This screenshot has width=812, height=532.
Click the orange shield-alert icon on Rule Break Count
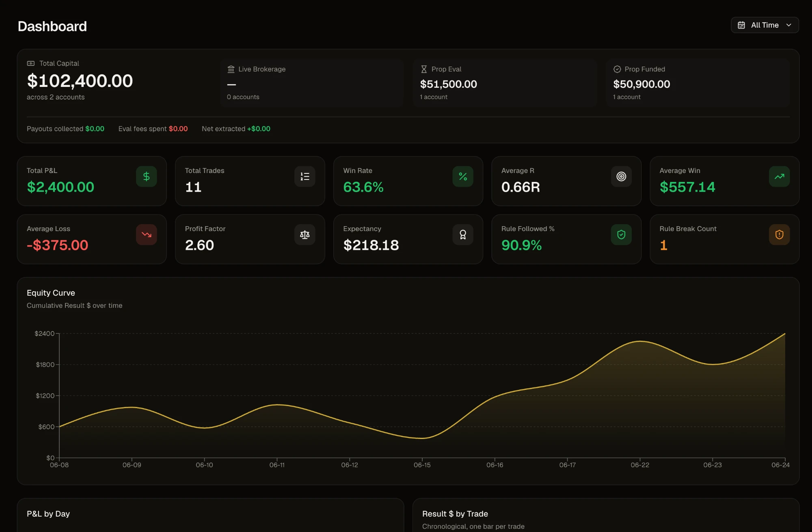click(780, 235)
